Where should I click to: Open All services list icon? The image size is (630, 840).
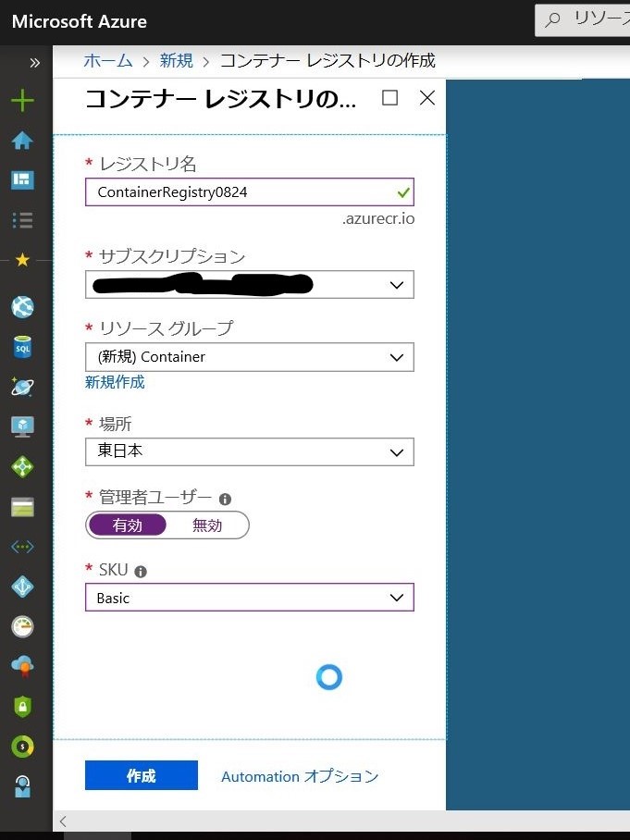(x=22, y=220)
